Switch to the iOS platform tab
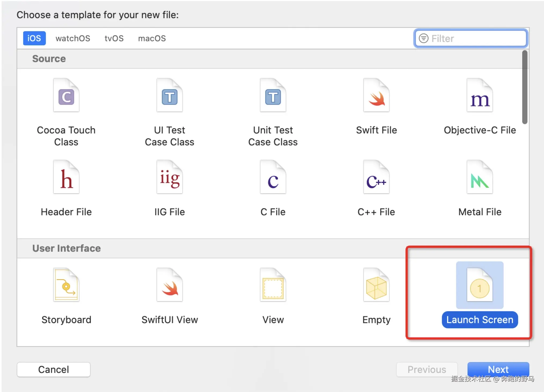Viewport: 544px width, 392px height. tap(34, 38)
